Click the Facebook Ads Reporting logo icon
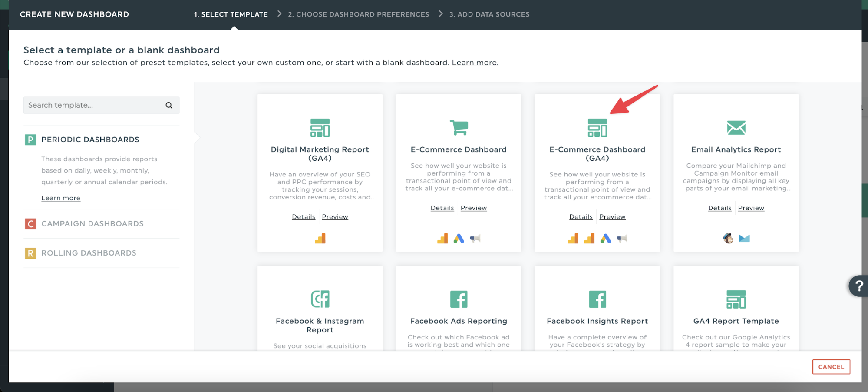The image size is (868, 392). point(459,299)
